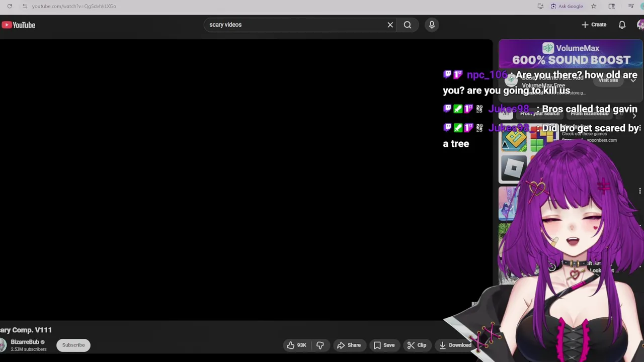Start voice search with the microphone icon
Image resolution: width=644 pixels, height=362 pixels.
(432, 25)
